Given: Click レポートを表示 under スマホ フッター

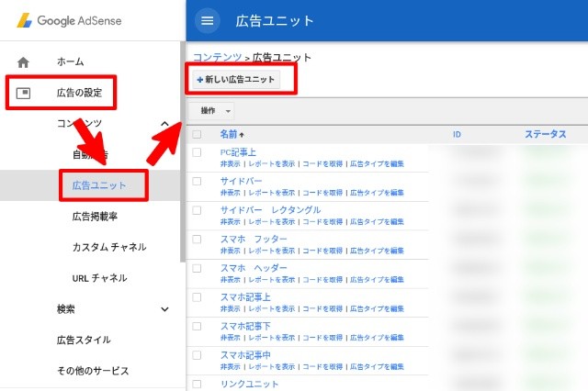Looking at the screenshot, I should pos(272,251).
